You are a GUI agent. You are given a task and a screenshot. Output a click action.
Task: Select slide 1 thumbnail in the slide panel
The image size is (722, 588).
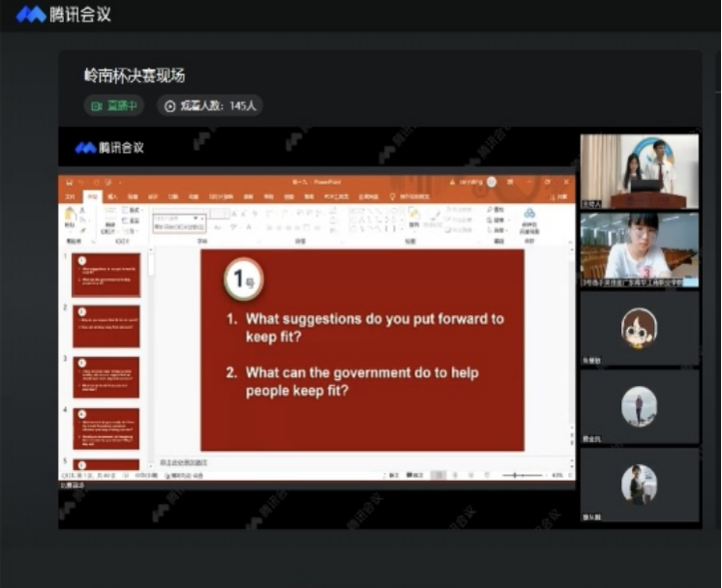(x=106, y=275)
